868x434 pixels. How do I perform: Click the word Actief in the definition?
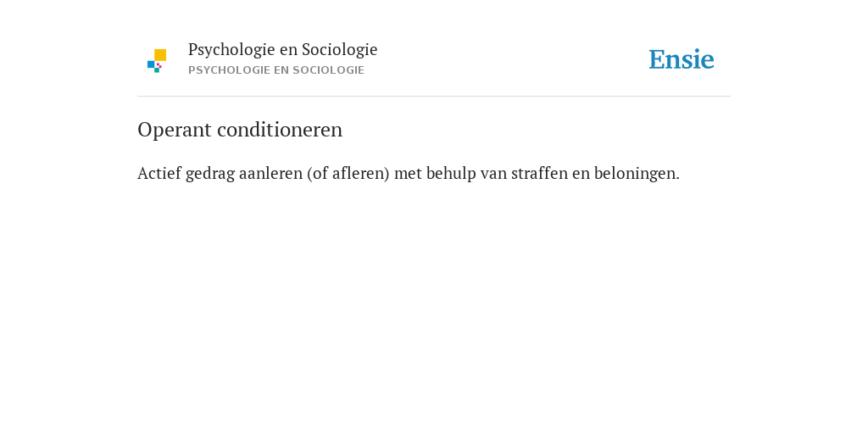coord(159,173)
